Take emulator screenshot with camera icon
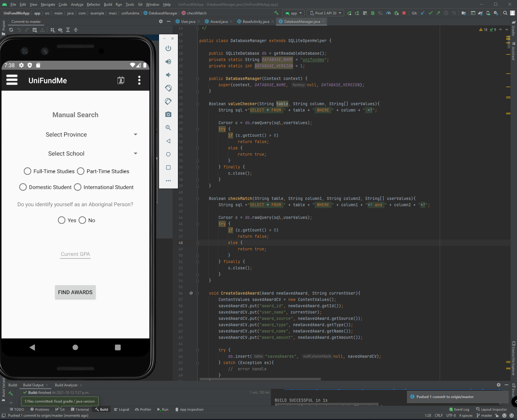 click(x=168, y=115)
